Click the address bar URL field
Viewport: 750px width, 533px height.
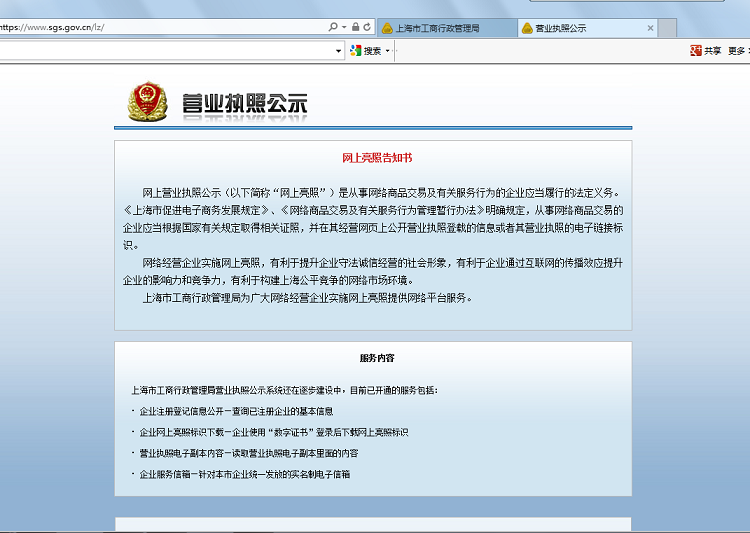click(163, 27)
